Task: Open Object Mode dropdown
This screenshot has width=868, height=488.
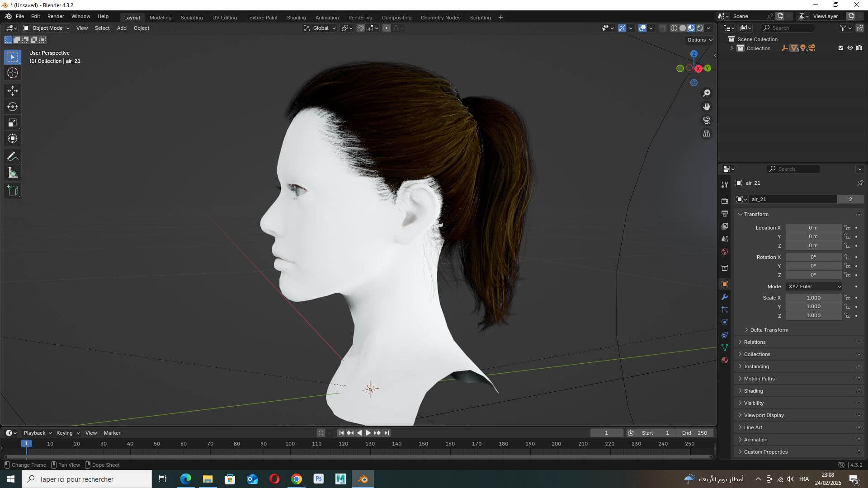Action: 47,28
